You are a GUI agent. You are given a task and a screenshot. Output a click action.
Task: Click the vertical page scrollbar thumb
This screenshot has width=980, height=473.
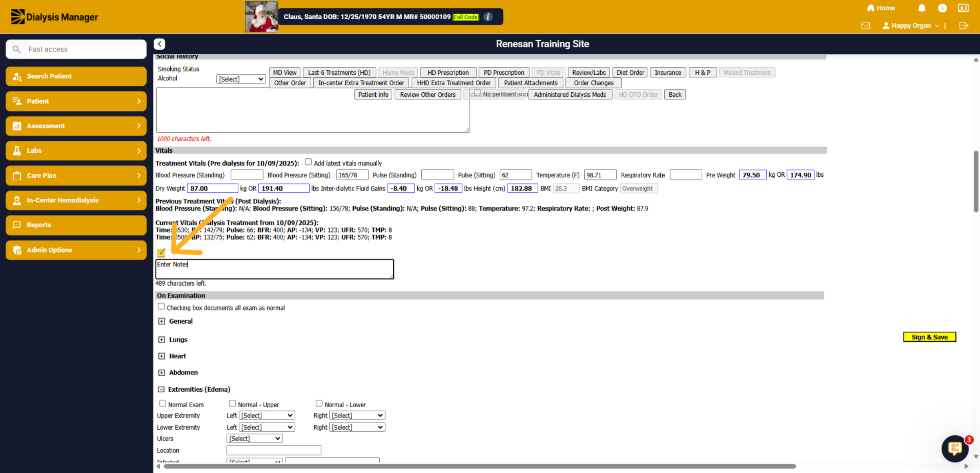click(x=976, y=181)
